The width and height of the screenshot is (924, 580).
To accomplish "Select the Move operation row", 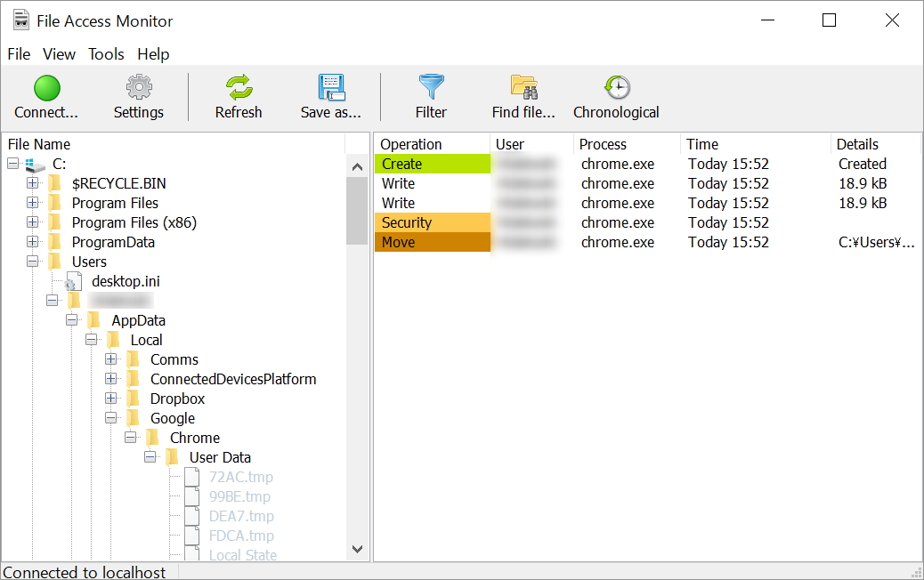I will point(418,242).
